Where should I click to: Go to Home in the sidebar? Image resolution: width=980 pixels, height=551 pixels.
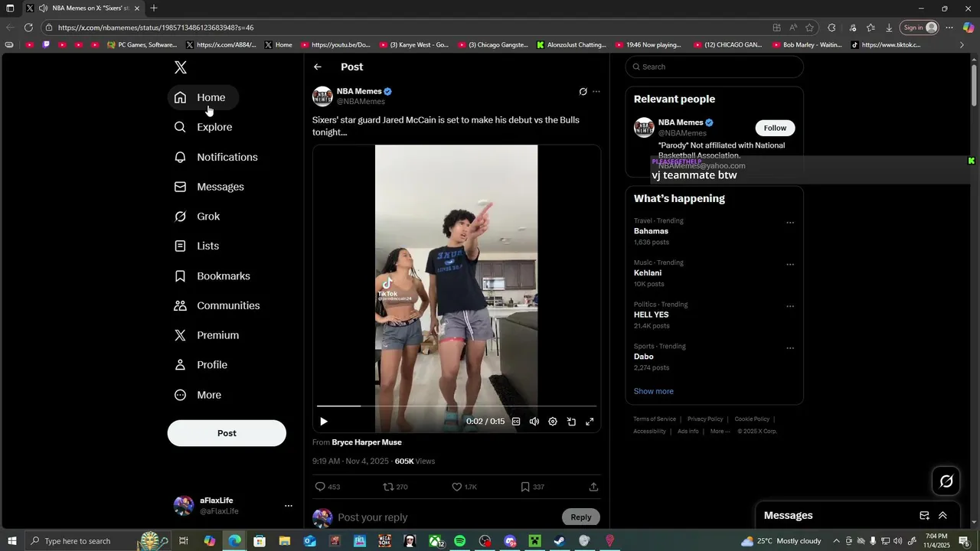(x=203, y=97)
